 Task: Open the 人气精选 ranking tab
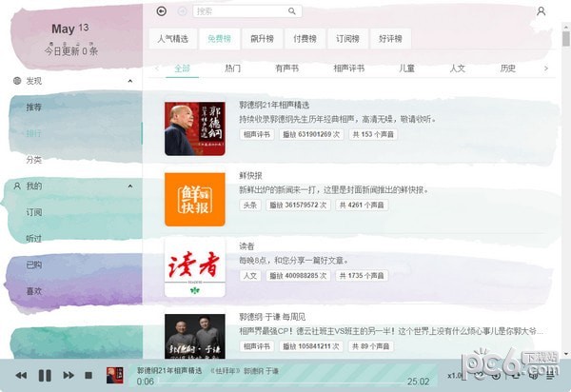click(x=173, y=39)
